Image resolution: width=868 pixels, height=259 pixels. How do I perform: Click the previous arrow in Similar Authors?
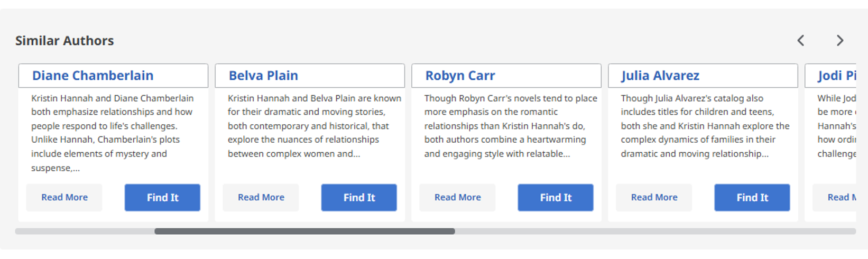click(x=801, y=41)
